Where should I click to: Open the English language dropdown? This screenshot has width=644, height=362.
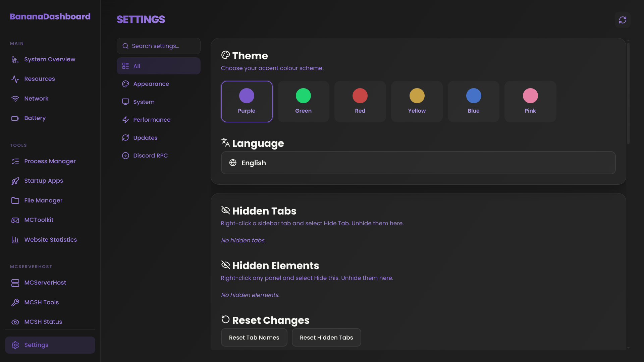tap(418, 163)
